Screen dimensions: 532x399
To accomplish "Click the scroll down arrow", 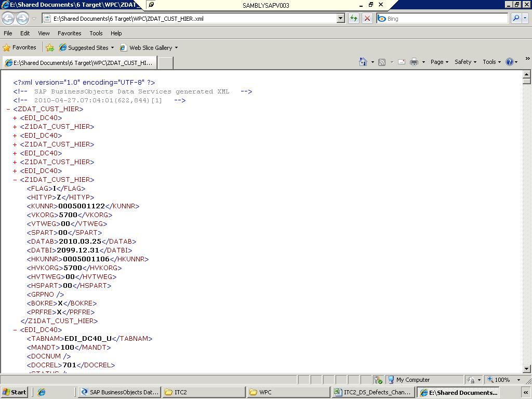I will (527, 369).
